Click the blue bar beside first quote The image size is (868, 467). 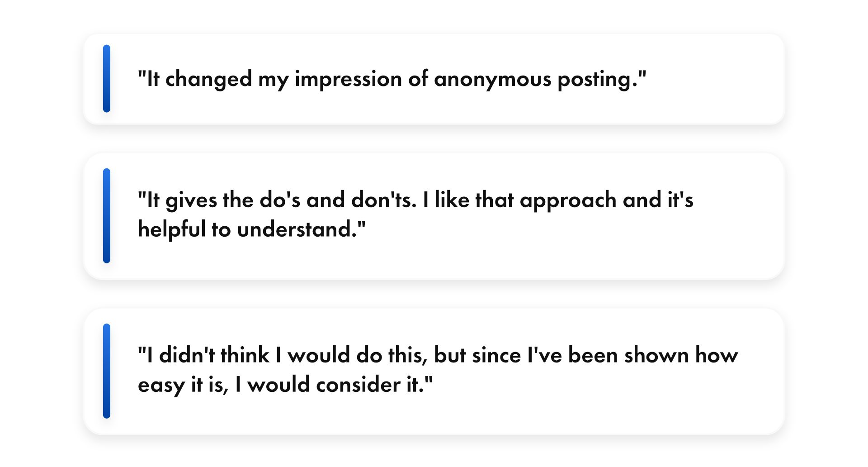[x=107, y=78]
